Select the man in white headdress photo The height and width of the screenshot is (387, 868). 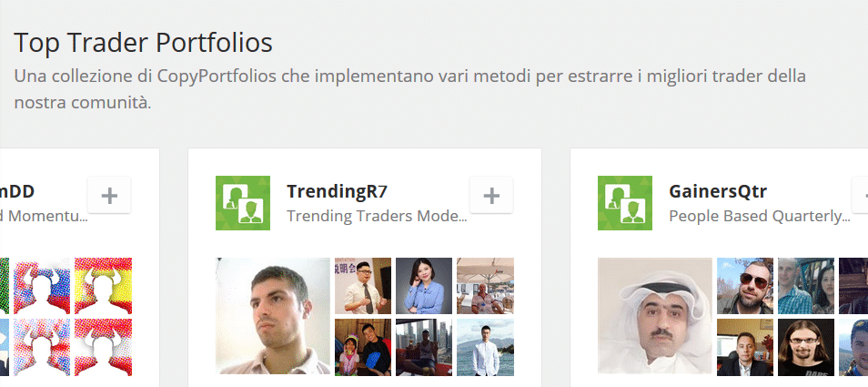655,316
